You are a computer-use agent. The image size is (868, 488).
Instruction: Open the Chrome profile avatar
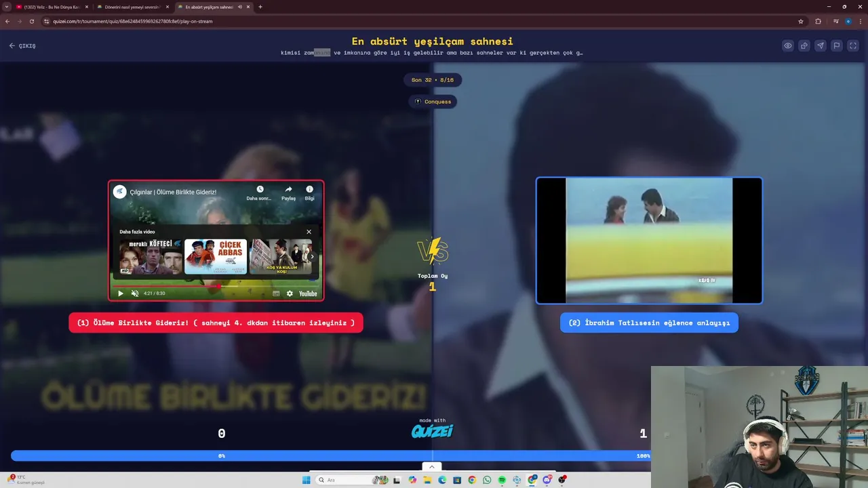(848, 21)
